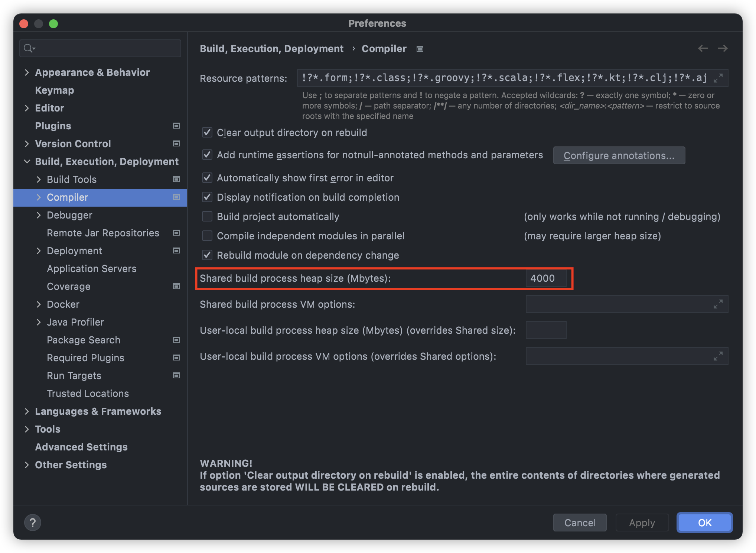Collapse Build, Execution, Deployment section
Image resolution: width=756 pixels, height=553 pixels.
point(27,161)
